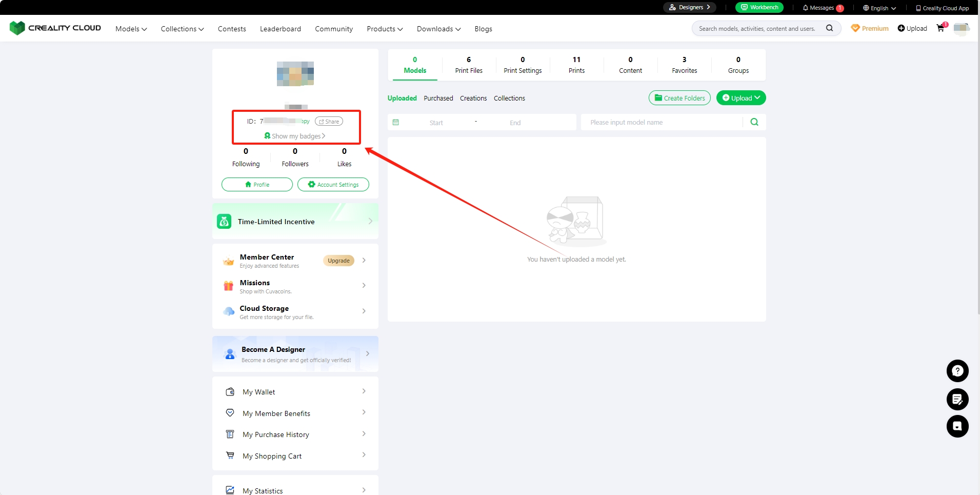Click the Account Settings button
Screen dimensions: 980x495
pos(333,185)
